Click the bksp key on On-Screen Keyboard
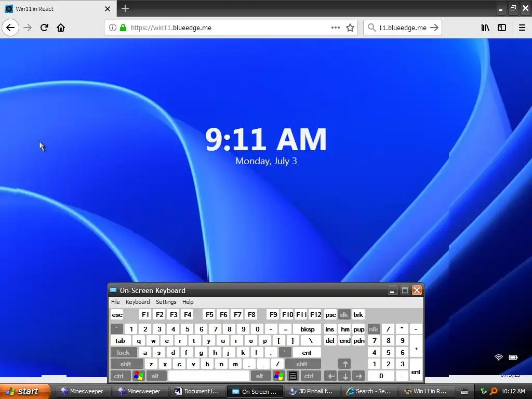Image resolution: width=532 pixels, height=399 pixels. pos(307,329)
